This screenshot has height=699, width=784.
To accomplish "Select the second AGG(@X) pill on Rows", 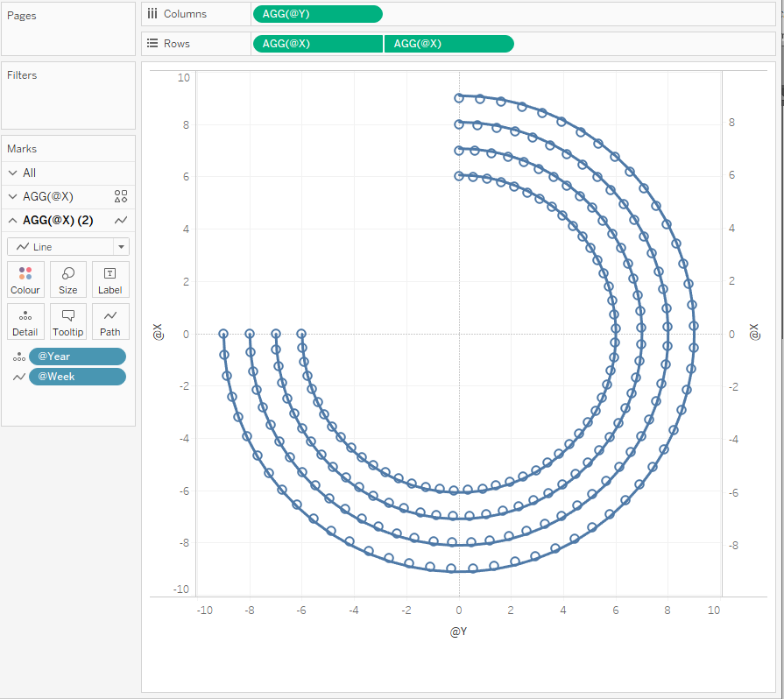I will [x=449, y=44].
